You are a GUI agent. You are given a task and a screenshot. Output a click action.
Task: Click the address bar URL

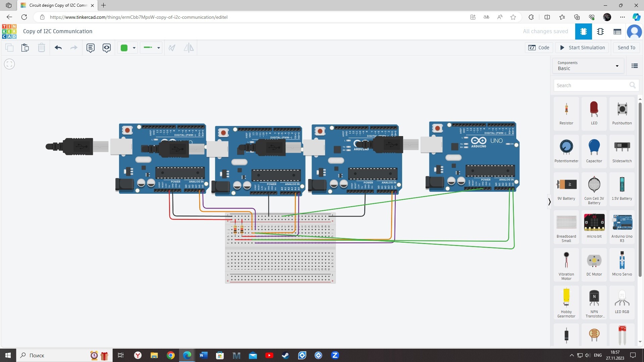tap(139, 17)
